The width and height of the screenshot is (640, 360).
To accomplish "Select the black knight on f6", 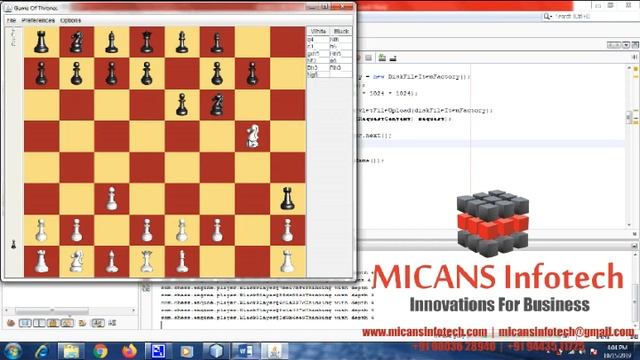I will (217, 105).
